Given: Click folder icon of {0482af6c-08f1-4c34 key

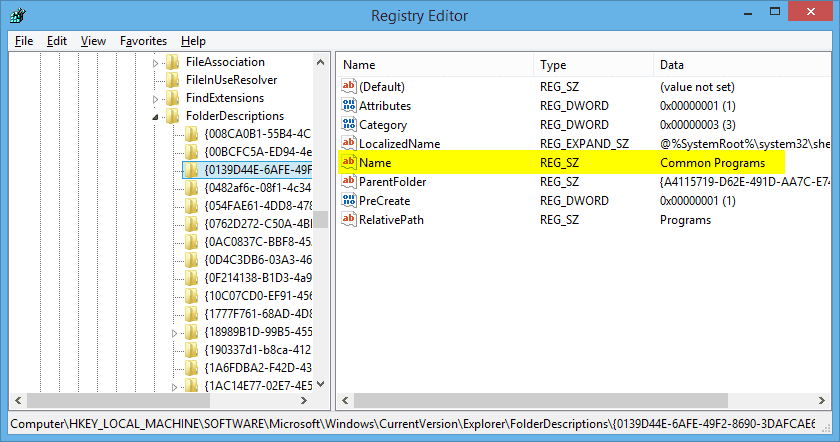Looking at the screenshot, I should coord(191,188).
